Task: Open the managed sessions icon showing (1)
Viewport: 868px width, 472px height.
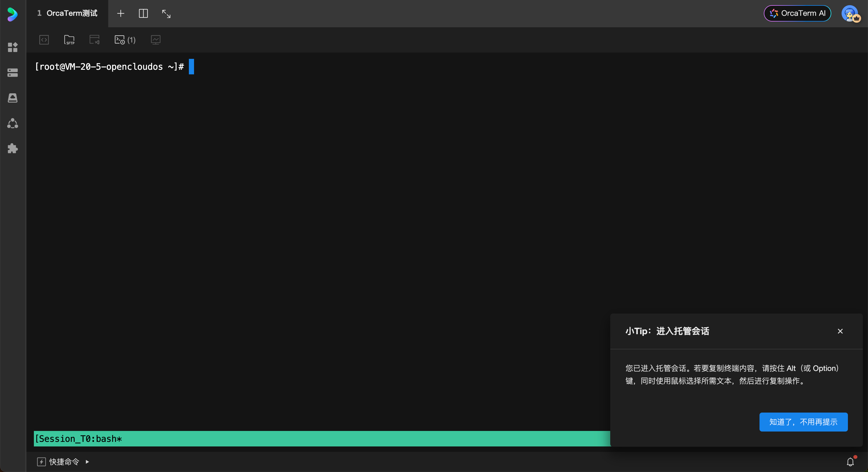Action: click(x=125, y=40)
